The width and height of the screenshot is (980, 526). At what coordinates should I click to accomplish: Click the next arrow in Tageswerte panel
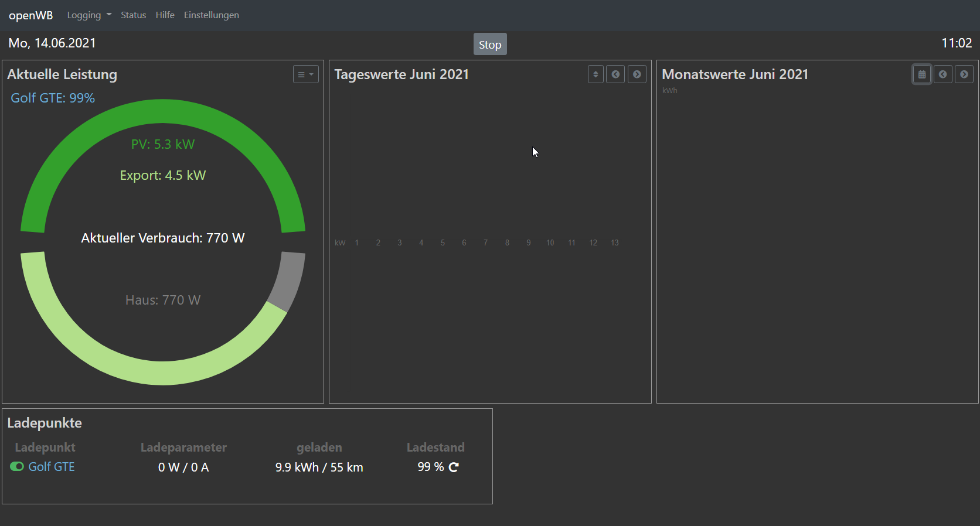pyautogui.click(x=637, y=74)
